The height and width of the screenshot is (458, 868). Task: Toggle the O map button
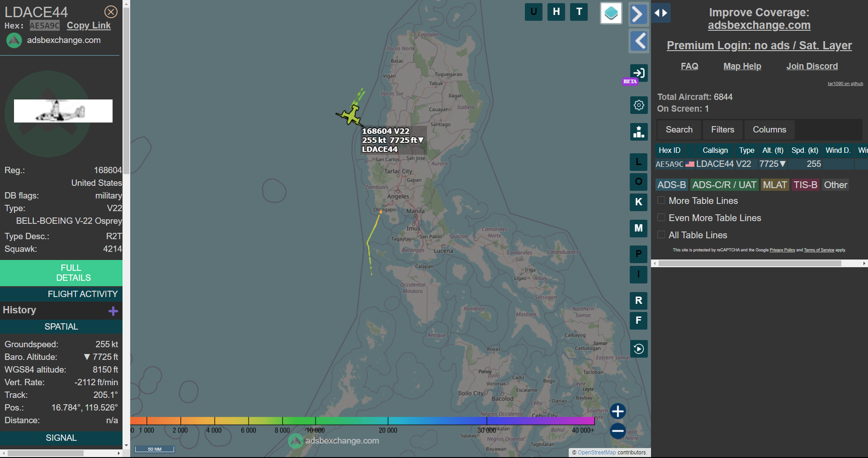[x=639, y=181]
